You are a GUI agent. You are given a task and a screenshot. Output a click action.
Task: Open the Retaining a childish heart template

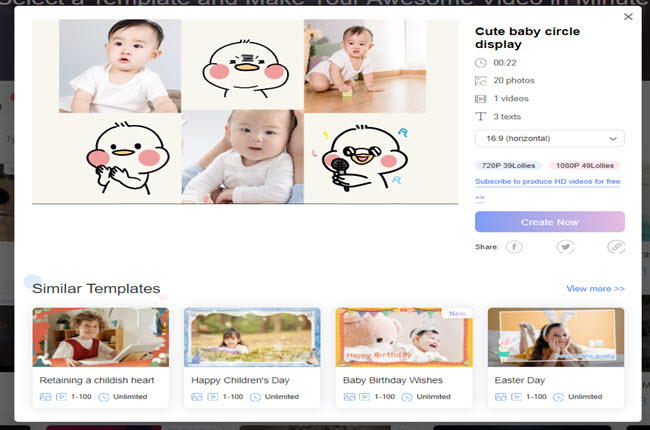point(100,337)
